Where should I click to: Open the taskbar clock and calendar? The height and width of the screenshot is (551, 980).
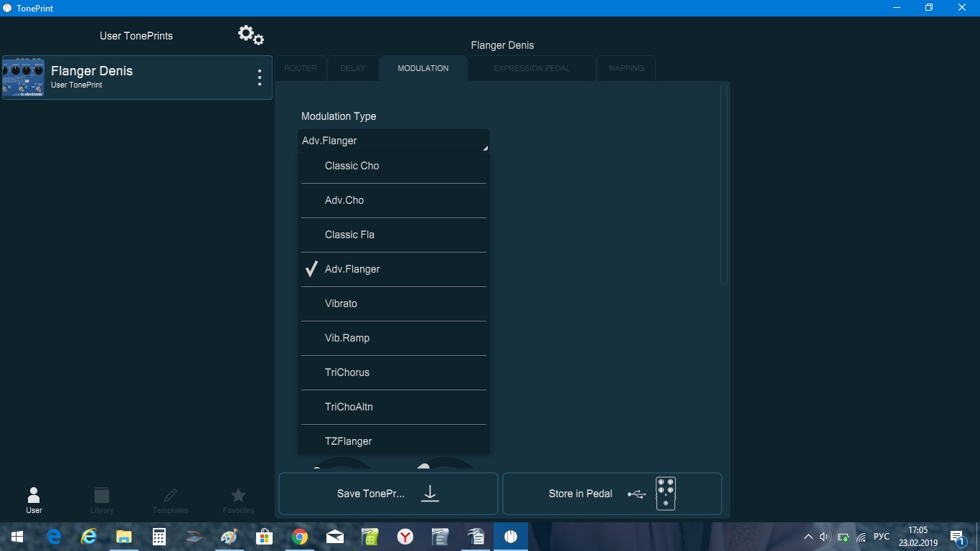point(918,537)
